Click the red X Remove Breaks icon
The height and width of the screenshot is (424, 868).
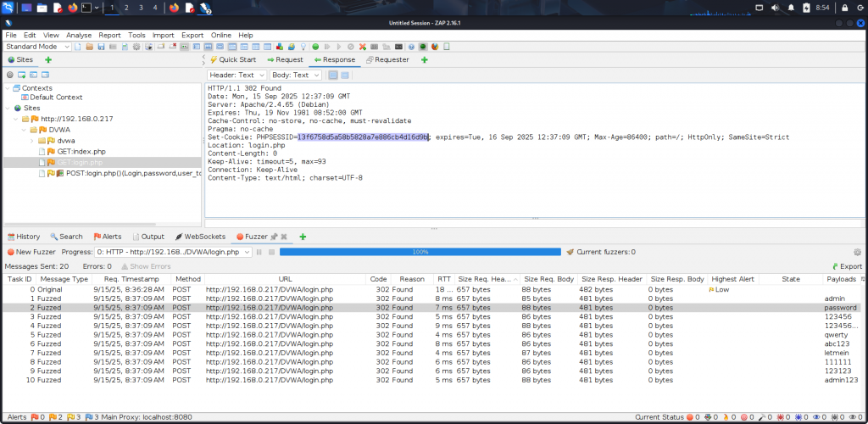click(x=363, y=47)
